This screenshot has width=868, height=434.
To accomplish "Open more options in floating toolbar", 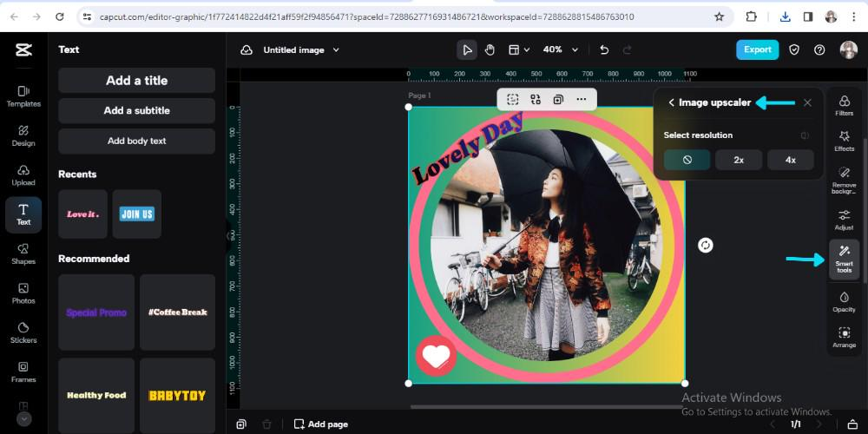I will 582,100.
